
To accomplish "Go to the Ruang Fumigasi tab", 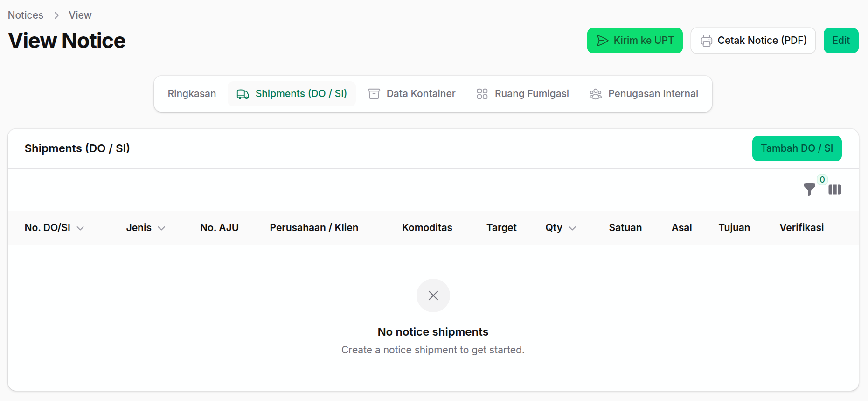I will pyautogui.click(x=522, y=94).
